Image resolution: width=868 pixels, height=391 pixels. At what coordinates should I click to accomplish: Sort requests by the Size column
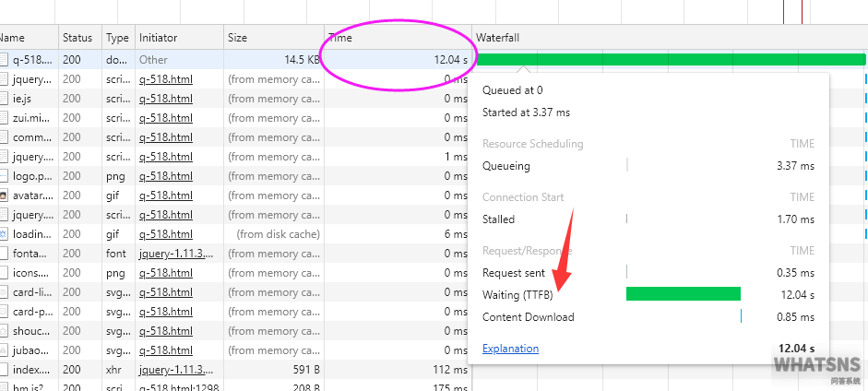[x=238, y=38]
